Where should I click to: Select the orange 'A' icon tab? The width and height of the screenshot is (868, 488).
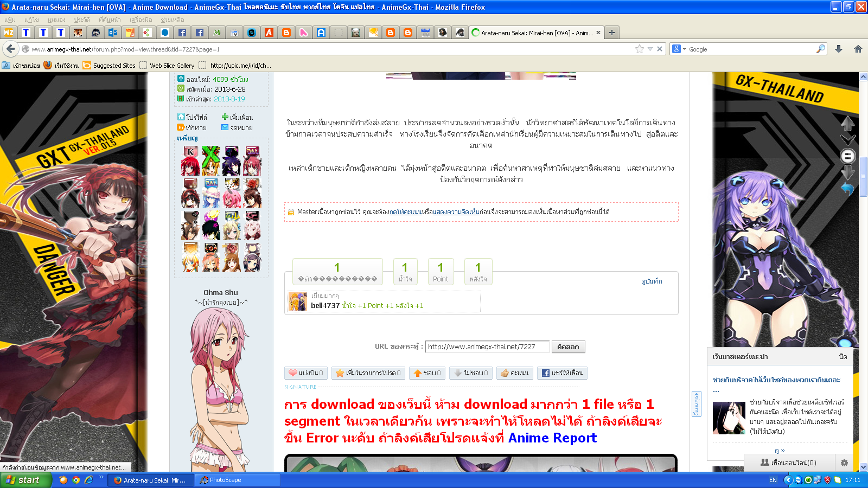[269, 33]
